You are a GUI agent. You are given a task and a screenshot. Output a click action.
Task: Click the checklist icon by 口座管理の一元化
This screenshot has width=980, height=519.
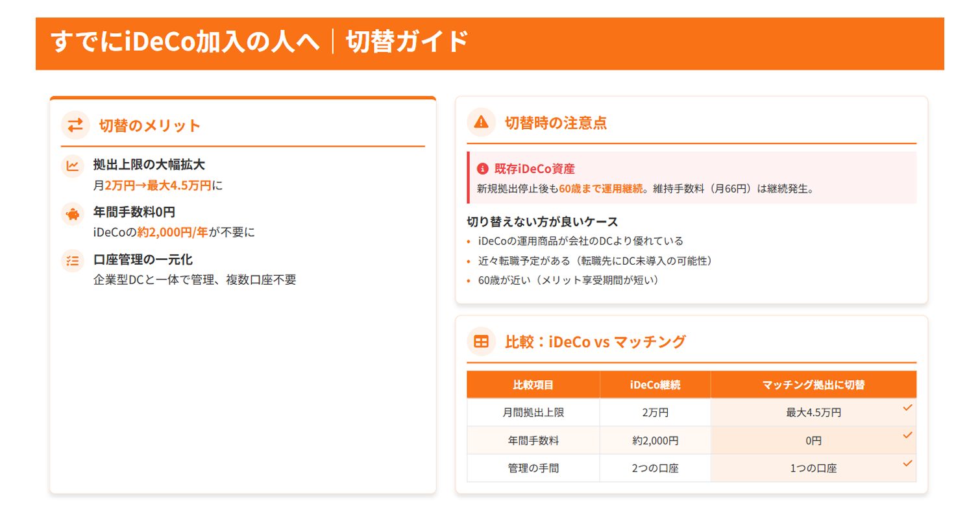[73, 261]
